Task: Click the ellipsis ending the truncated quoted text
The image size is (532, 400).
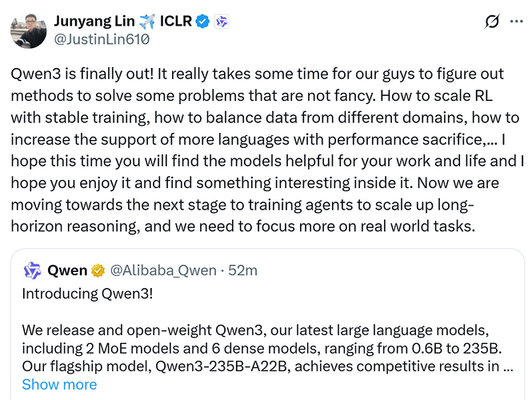Action: (507, 366)
